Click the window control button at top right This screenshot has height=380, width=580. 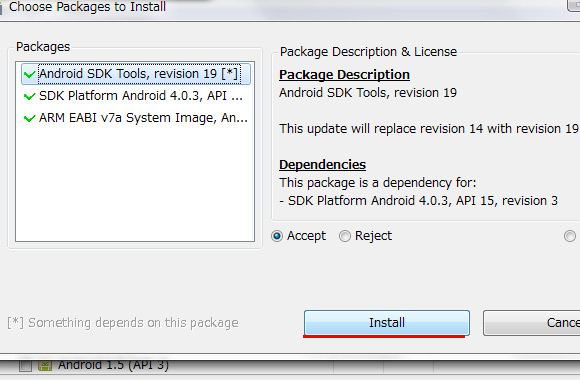574,4
